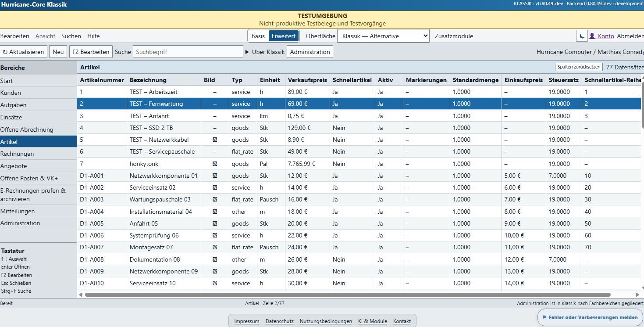Select Offene Abrechnung in the sidebar
644x327 pixels.
[39, 129]
